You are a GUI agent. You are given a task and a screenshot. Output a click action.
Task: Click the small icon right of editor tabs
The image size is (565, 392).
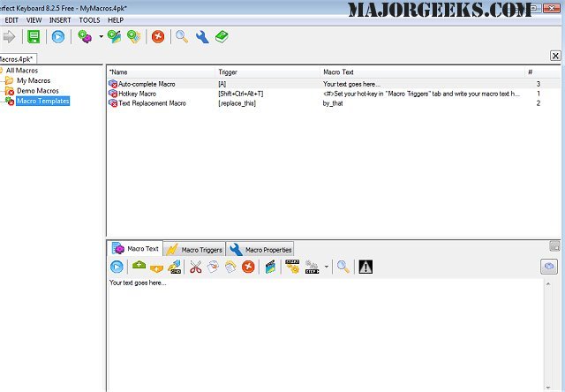tap(554, 246)
